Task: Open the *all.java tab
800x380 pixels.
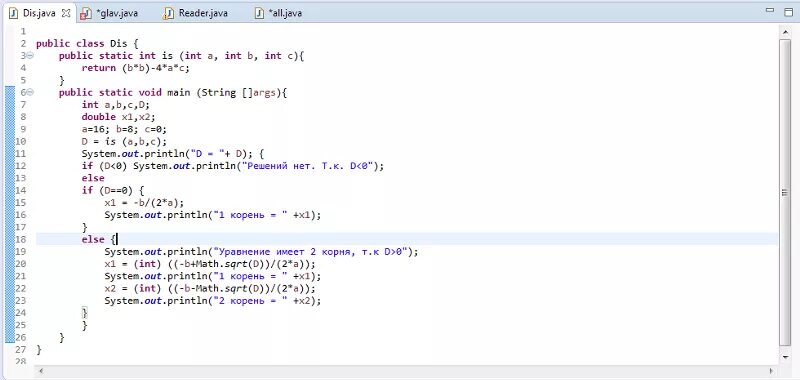Action: [x=285, y=13]
